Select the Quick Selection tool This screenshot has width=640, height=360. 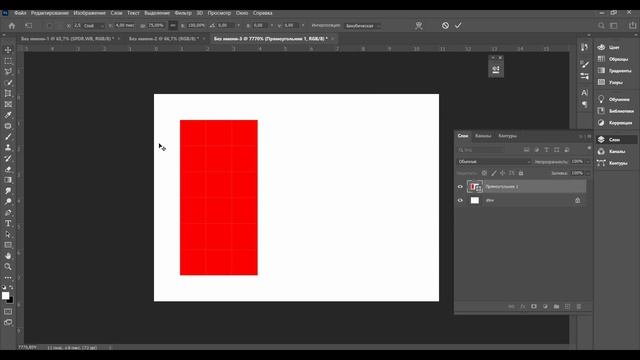click(x=8, y=82)
